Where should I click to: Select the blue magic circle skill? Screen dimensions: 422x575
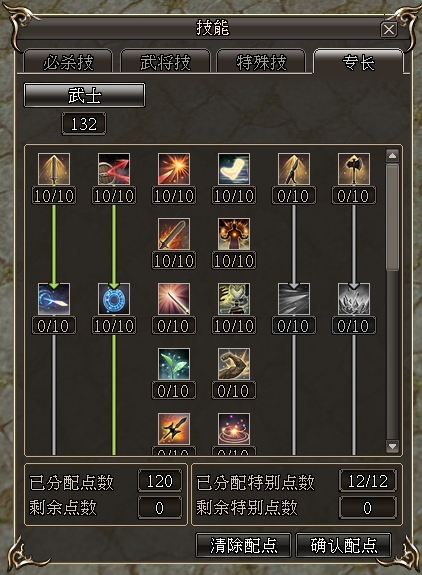(114, 299)
